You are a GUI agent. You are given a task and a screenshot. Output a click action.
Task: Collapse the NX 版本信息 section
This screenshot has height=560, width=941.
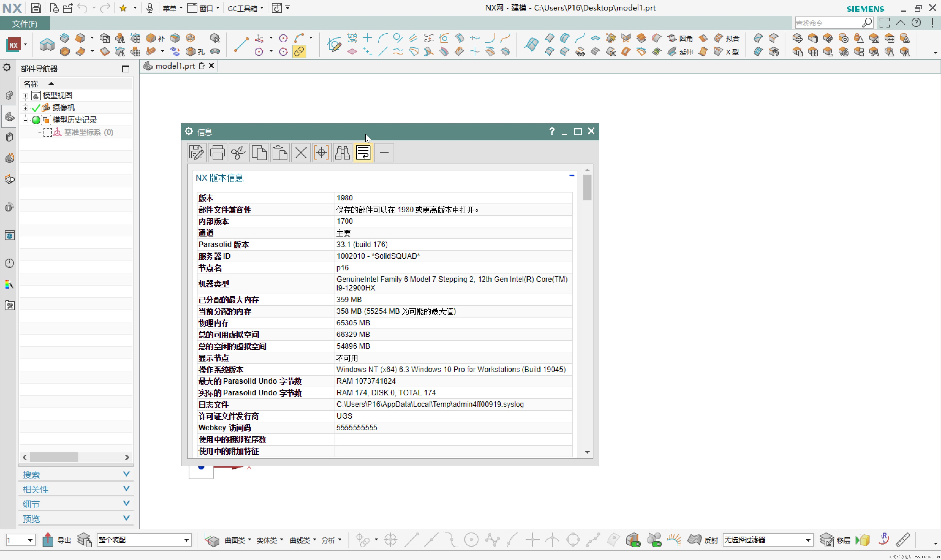[572, 175]
